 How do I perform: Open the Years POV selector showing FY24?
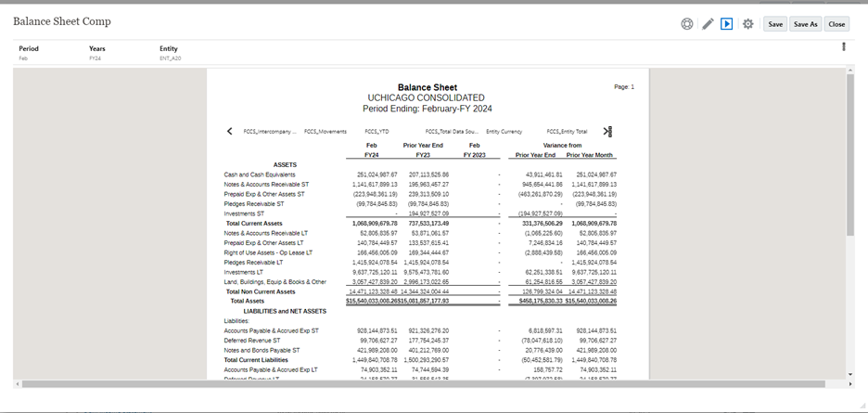pos(96,53)
